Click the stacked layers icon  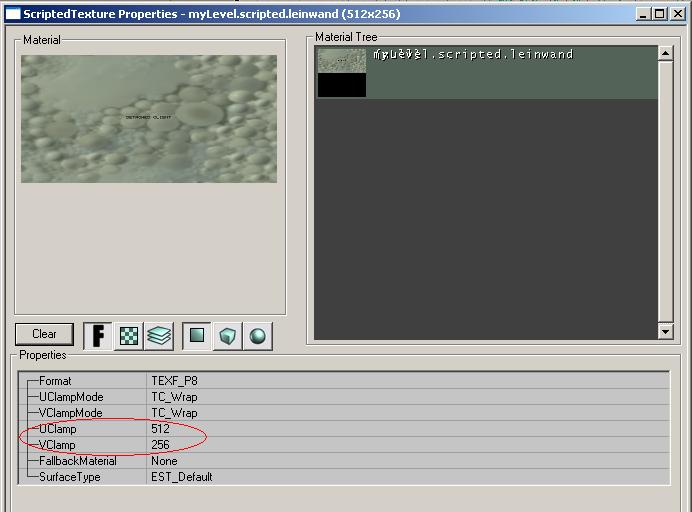(x=159, y=336)
